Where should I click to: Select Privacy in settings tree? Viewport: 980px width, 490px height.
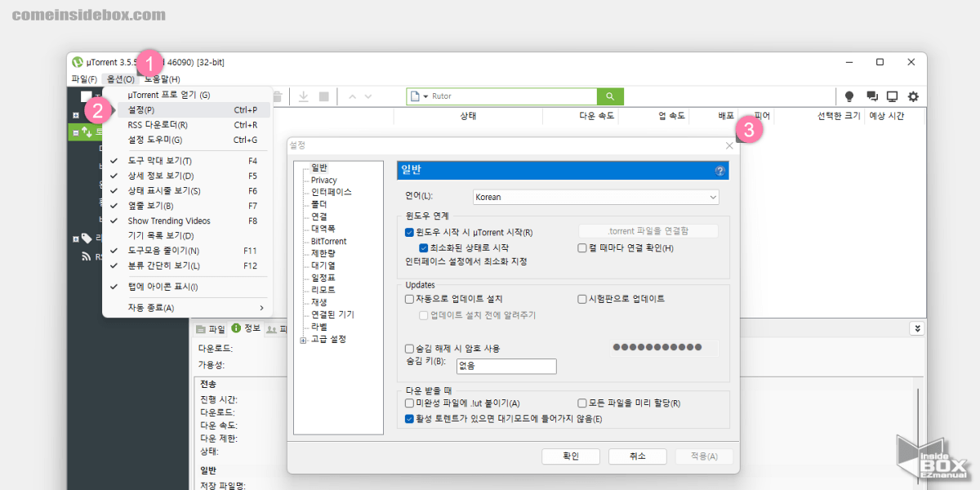point(323,180)
